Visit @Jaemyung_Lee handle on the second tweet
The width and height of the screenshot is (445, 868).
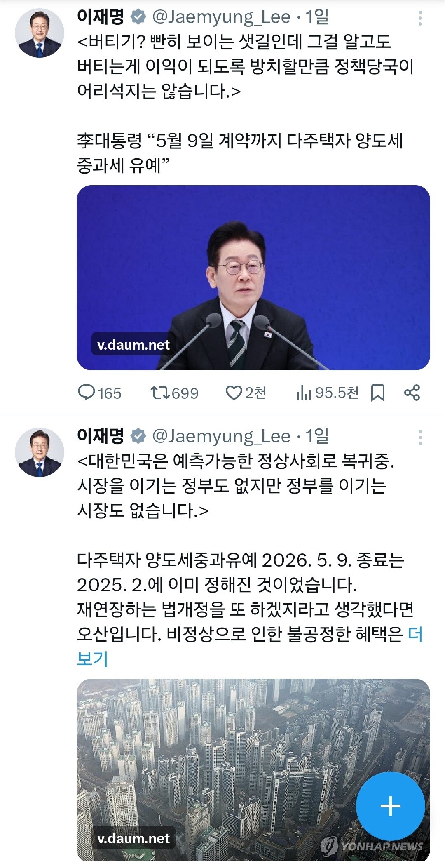[222, 437]
